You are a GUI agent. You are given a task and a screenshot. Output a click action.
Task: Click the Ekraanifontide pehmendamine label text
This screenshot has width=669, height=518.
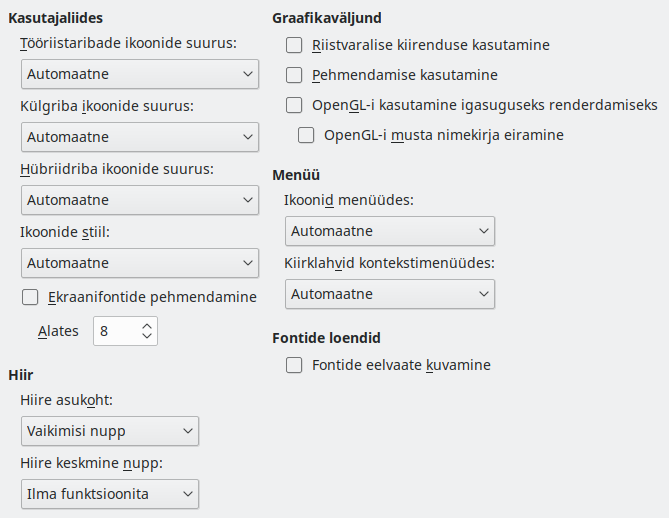coord(152,297)
